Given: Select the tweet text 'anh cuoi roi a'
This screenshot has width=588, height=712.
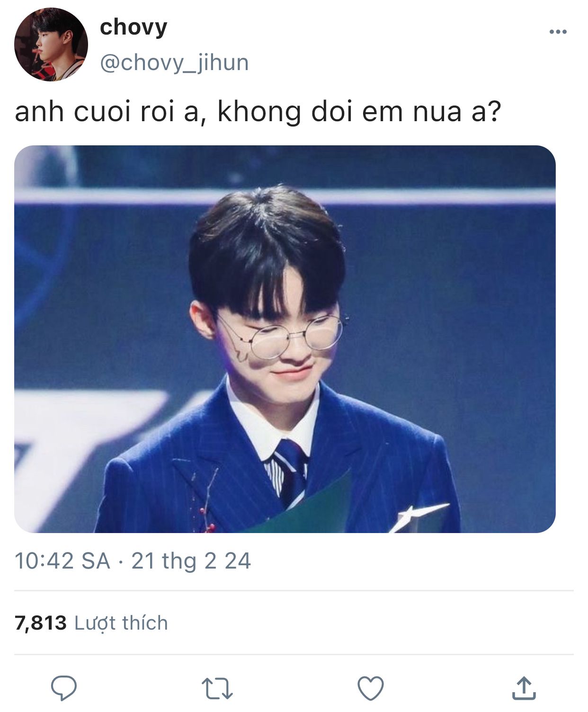Looking at the screenshot, I should point(107,112).
